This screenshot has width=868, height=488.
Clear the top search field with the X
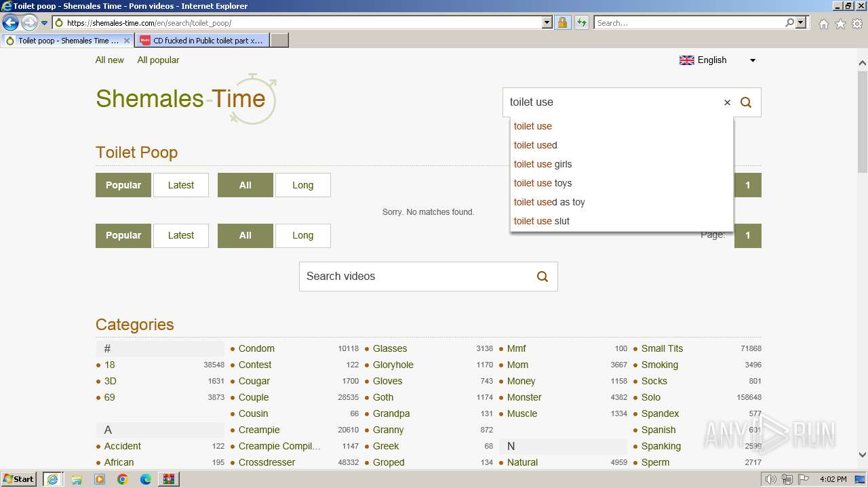(727, 102)
